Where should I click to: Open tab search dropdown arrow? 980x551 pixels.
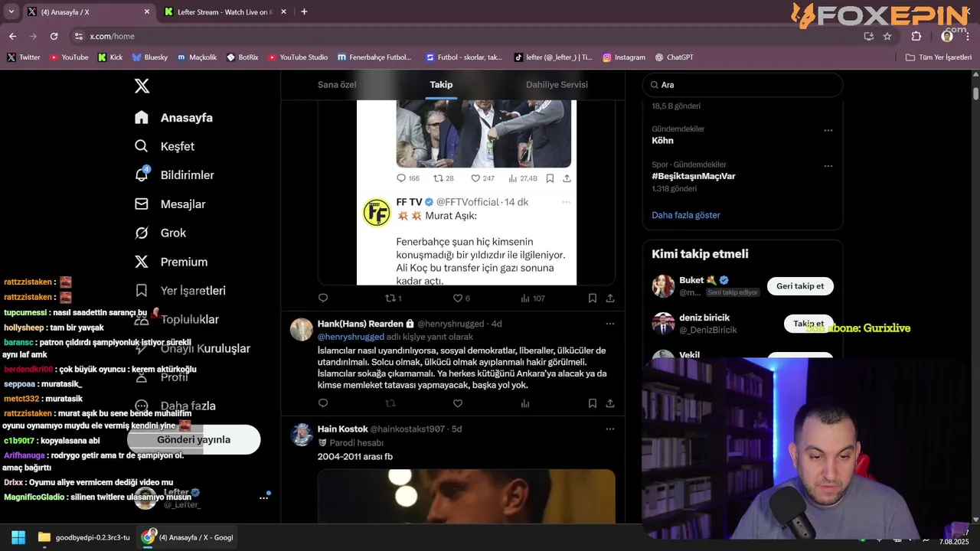point(11,11)
